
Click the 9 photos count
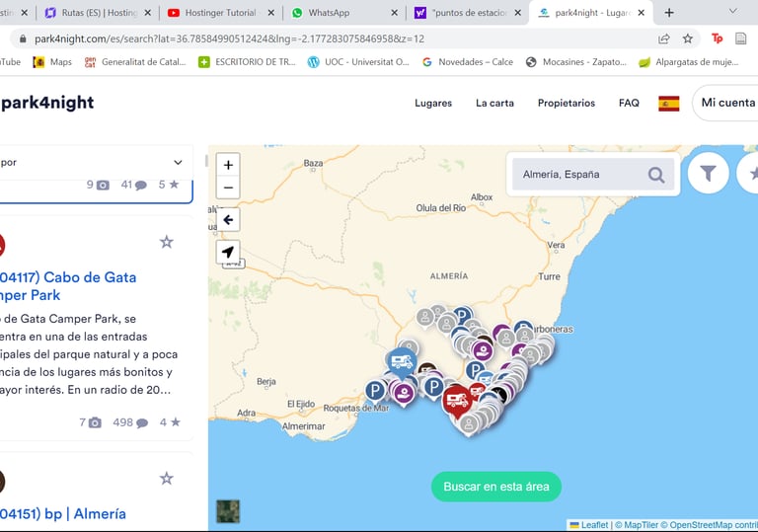(x=98, y=185)
